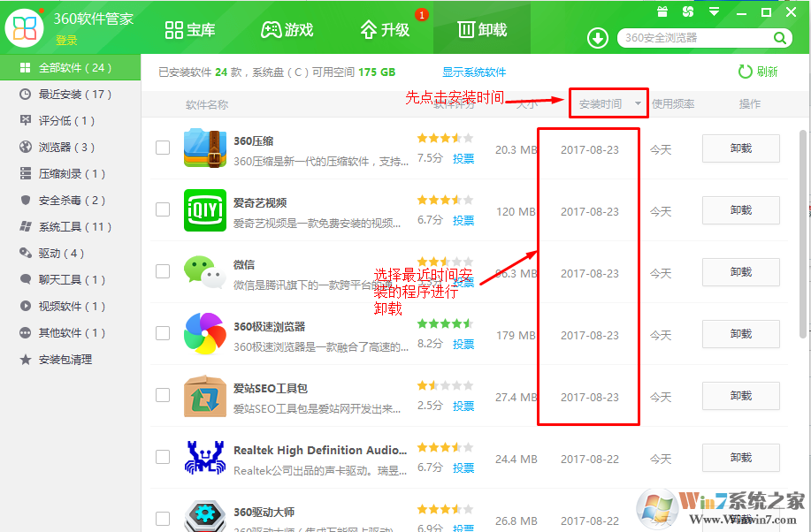
Task: Uninstall 爱奇艺视频 with 卸载 button
Action: pos(740,210)
